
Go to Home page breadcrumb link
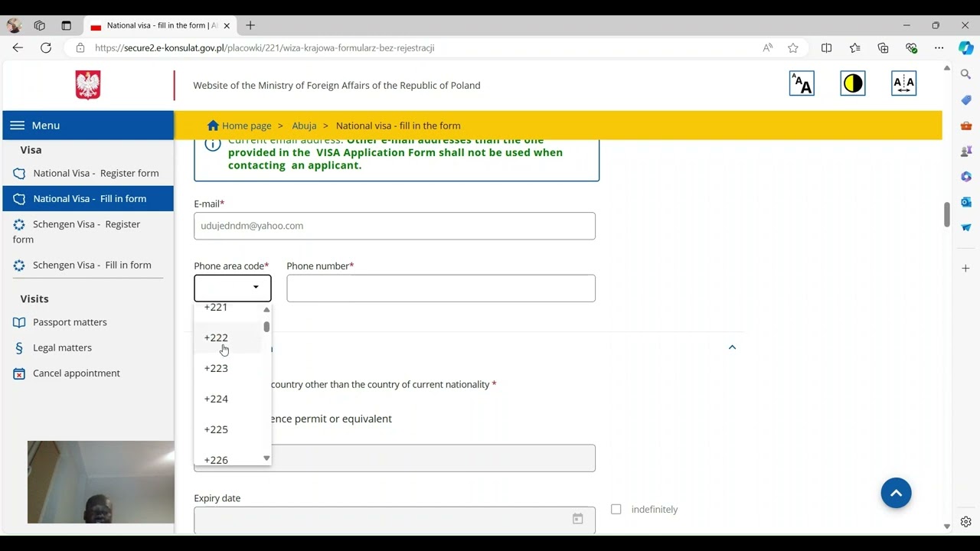[239, 126]
